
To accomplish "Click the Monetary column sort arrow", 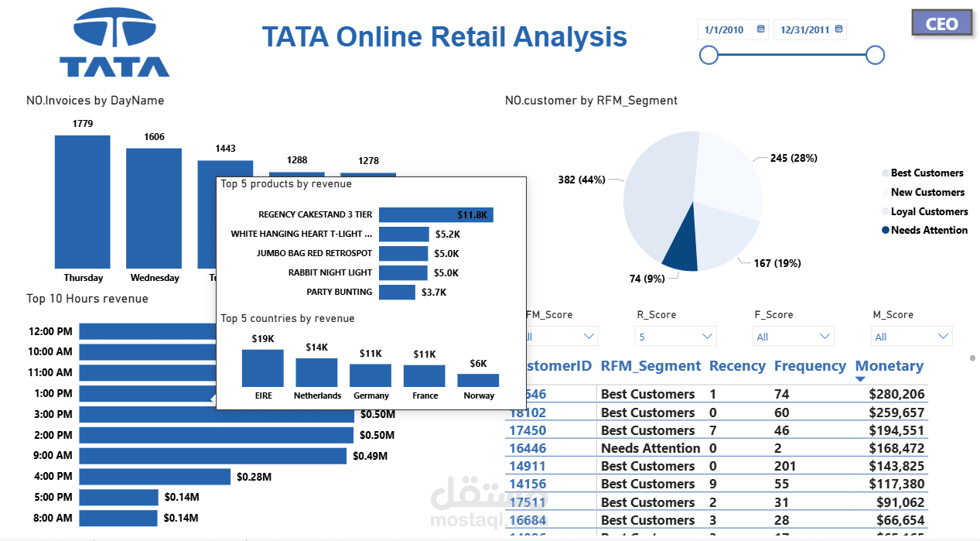I will [860, 379].
